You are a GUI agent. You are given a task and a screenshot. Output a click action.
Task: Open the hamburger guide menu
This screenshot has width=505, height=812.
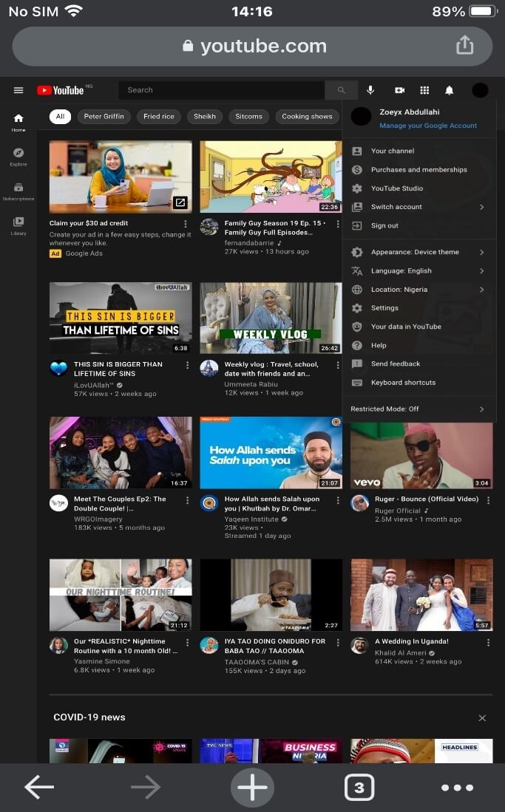point(18,90)
